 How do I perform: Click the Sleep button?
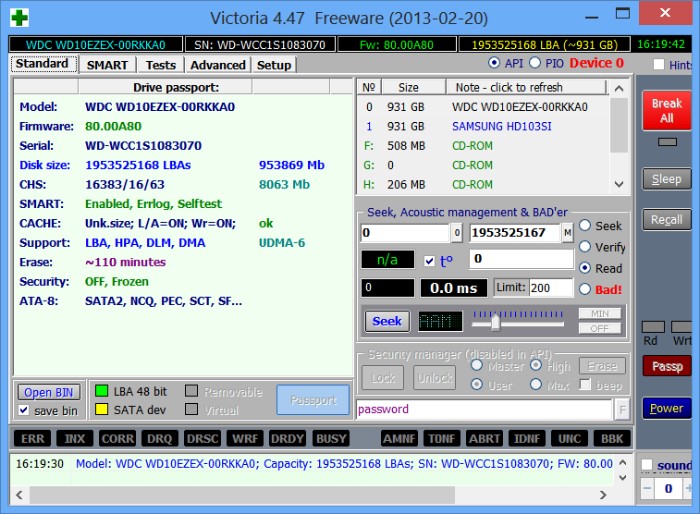[667, 179]
